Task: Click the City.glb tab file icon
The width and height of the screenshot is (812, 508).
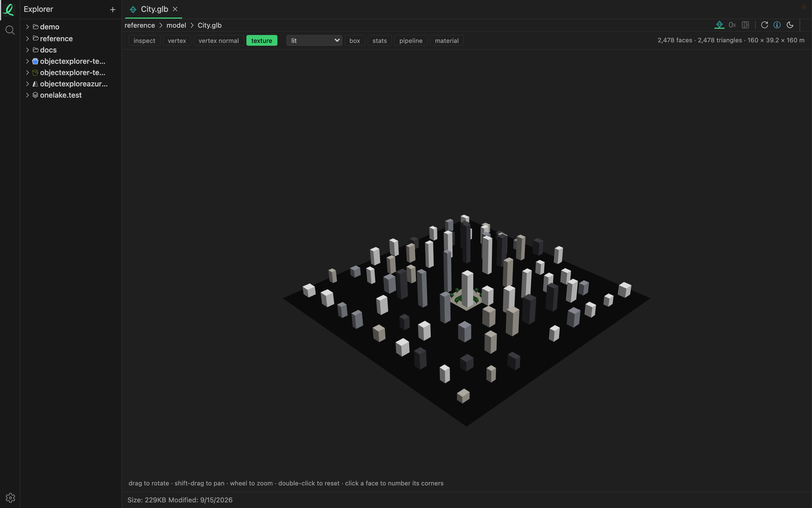Action: (133, 9)
